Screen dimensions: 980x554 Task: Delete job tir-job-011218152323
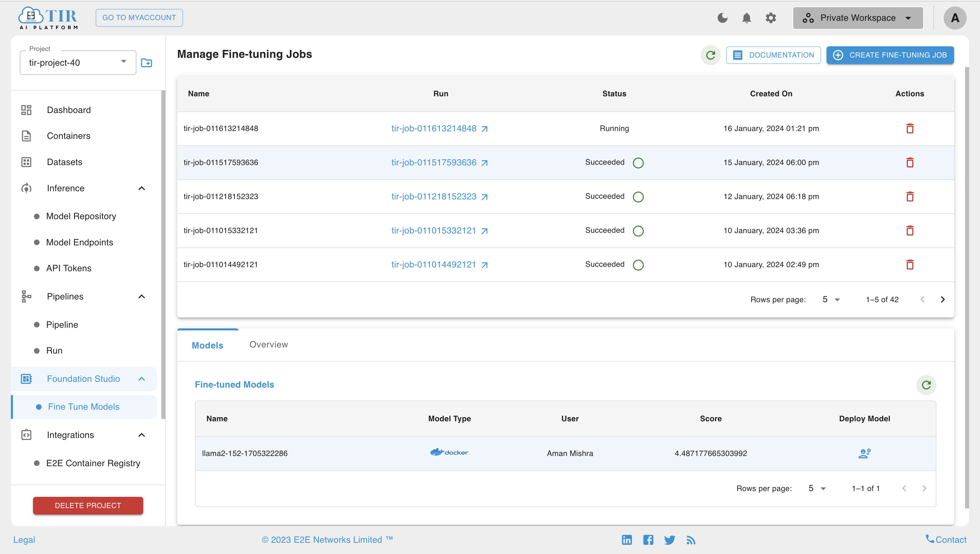click(910, 197)
